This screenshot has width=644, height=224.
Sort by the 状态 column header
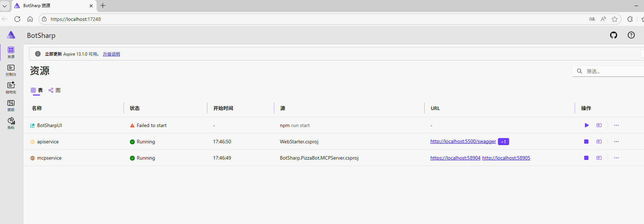click(x=134, y=108)
